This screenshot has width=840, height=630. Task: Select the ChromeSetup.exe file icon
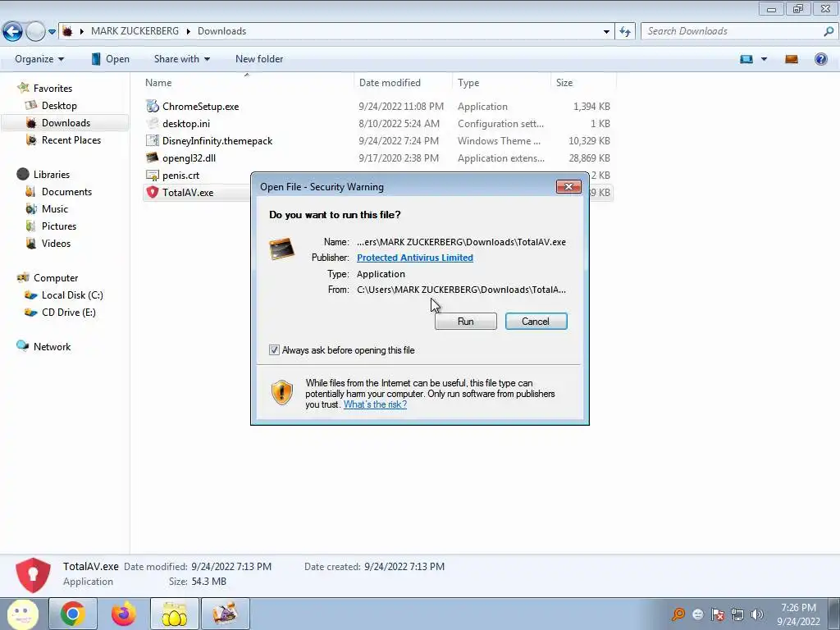point(153,106)
